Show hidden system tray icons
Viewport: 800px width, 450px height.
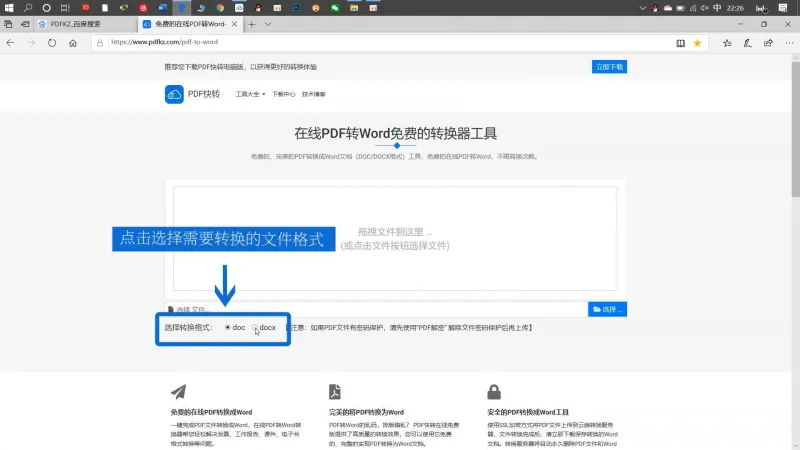(x=643, y=8)
